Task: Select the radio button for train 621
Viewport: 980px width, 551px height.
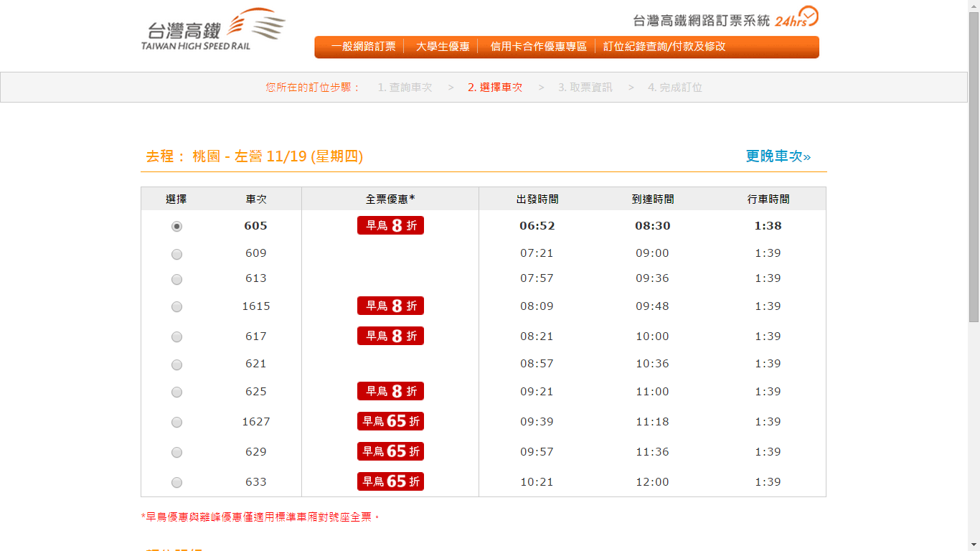Action: point(176,364)
